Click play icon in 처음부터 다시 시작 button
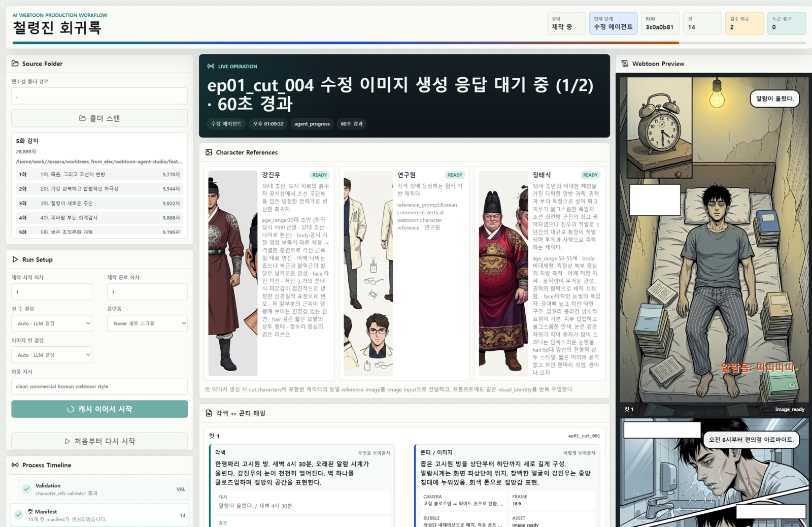The height and width of the screenshot is (527, 812). click(x=67, y=441)
